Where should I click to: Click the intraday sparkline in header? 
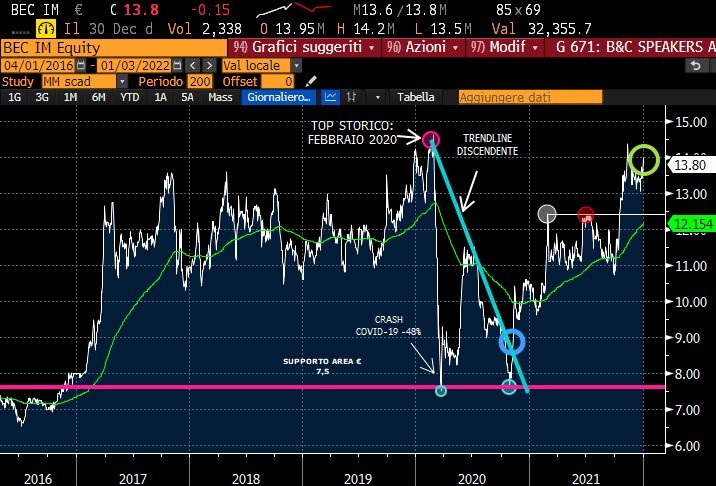294,9
